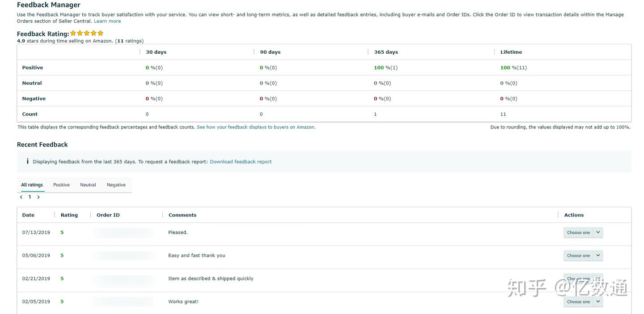Image resolution: width=644 pixels, height=314 pixels.
Task: Open action dropdown arrow for 02/05/2019 feedback
Action: 598,301
